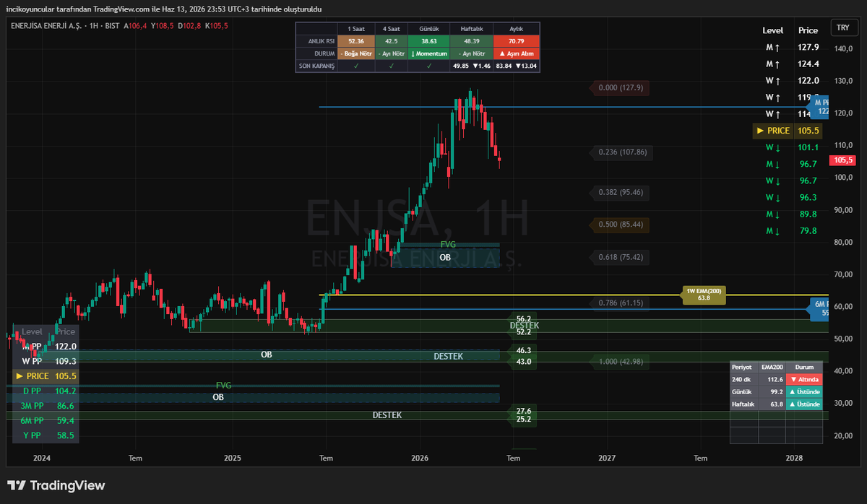Click the D PP 104.2 pivot row

click(45, 391)
